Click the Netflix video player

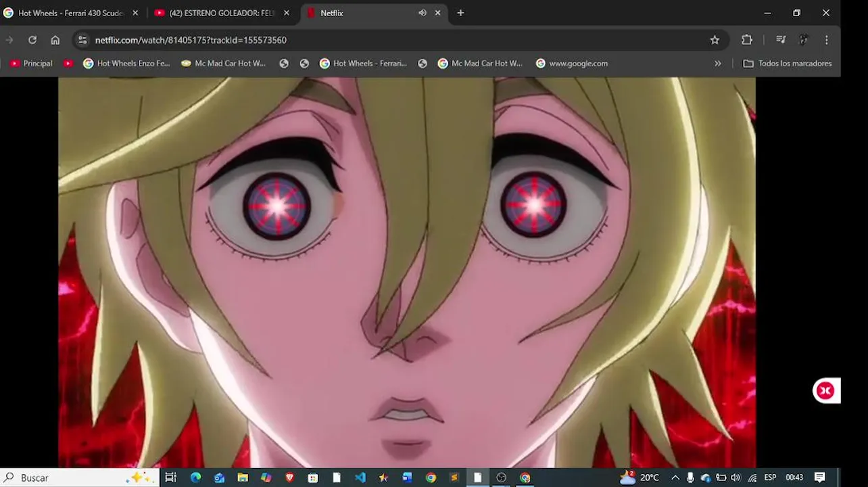coord(406,272)
